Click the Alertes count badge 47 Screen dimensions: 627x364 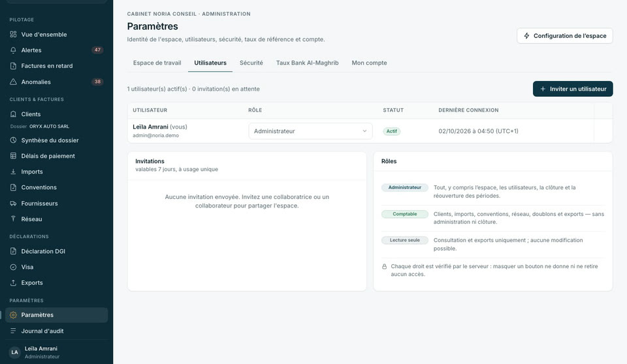pos(97,50)
